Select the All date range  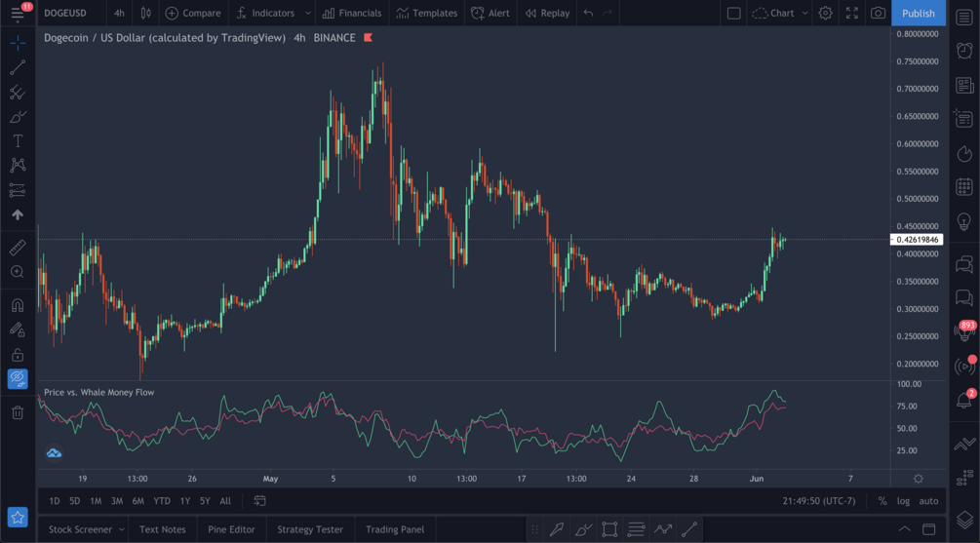click(x=225, y=500)
